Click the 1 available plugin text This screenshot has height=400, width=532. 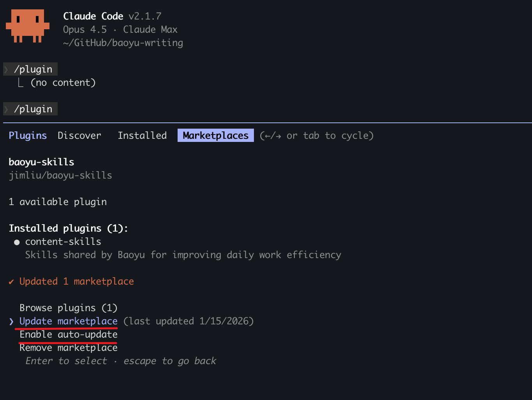[57, 202]
